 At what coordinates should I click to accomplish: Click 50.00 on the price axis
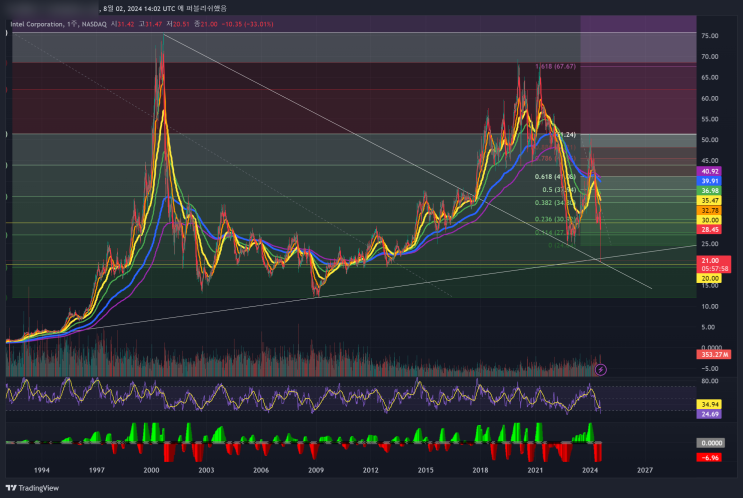coord(709,140)
